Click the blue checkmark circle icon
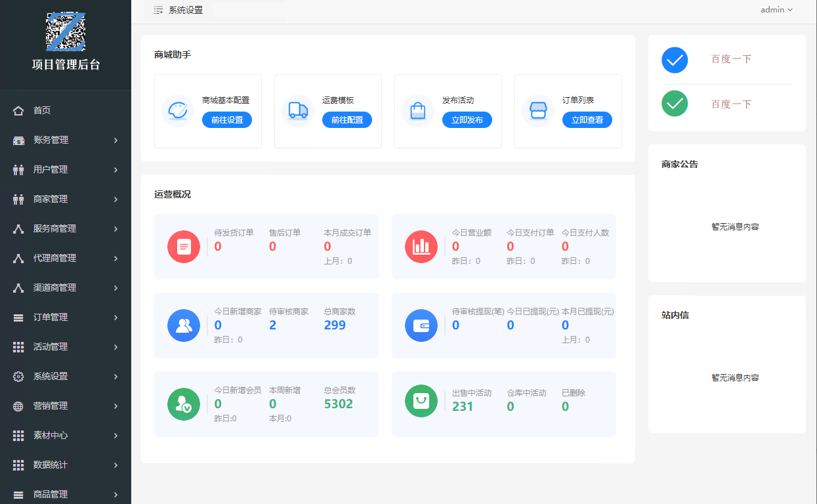The image size is (817, 504). coord(675,60)
